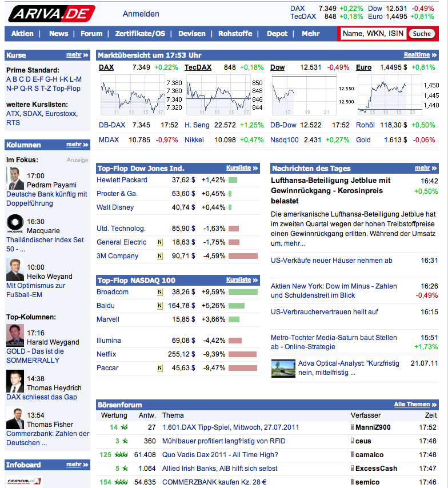Click the star rating beside 125 in Börsenforum

coord(121,455)
